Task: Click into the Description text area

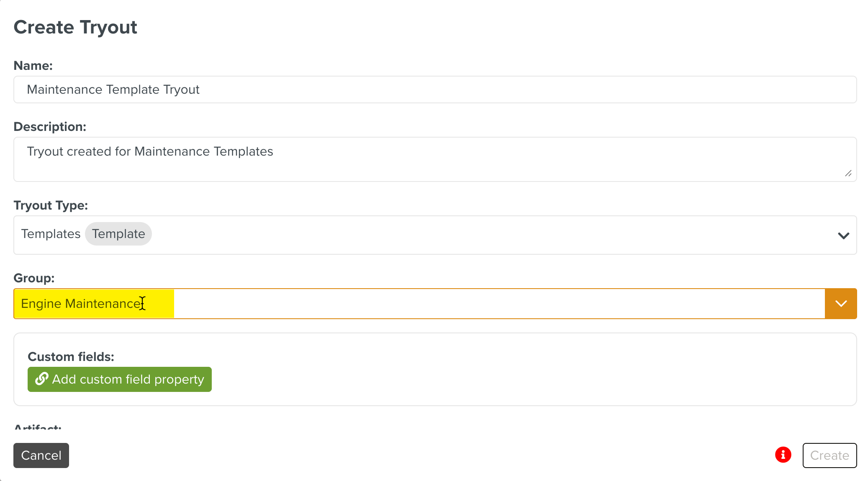Action: click(x=435, y=159)
